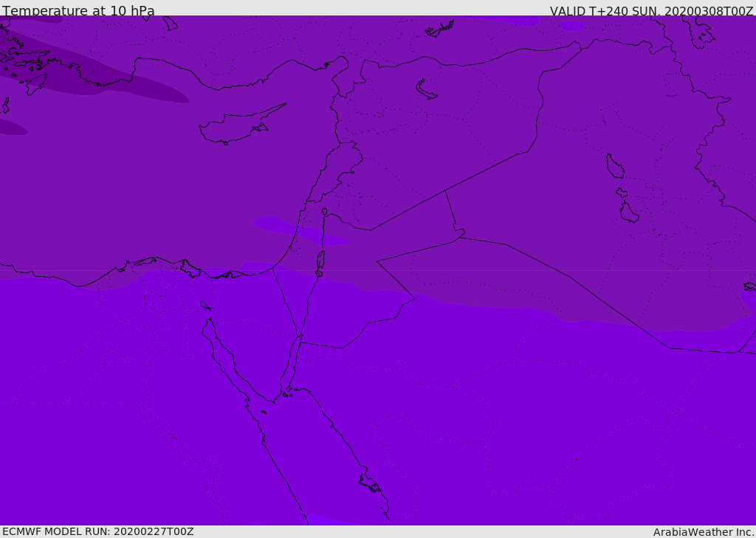The width and height of the screenshot is (756, 538).
Task: Click the dark purple patch at left edge
Action: click(x=11, y=127)
